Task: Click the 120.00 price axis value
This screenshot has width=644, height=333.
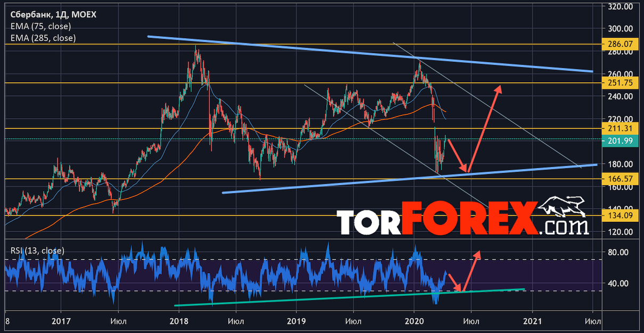Action: coord(620,232)
